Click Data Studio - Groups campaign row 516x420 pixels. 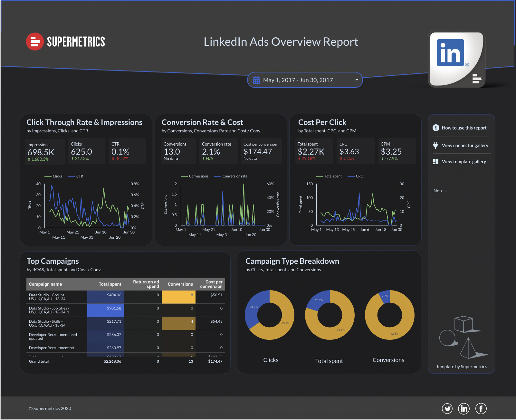coord(126,297)
